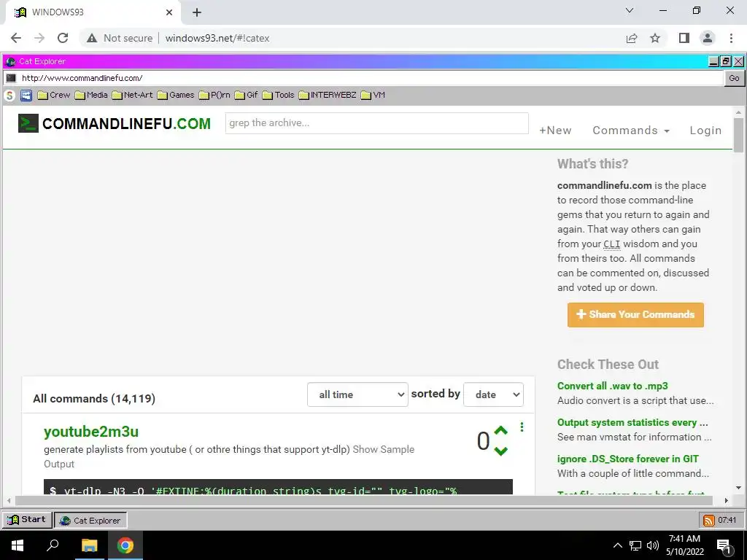Click the Chrome taskbar icon
The width and height of the screenshot is (747, 560).
[x=125, y=545]
